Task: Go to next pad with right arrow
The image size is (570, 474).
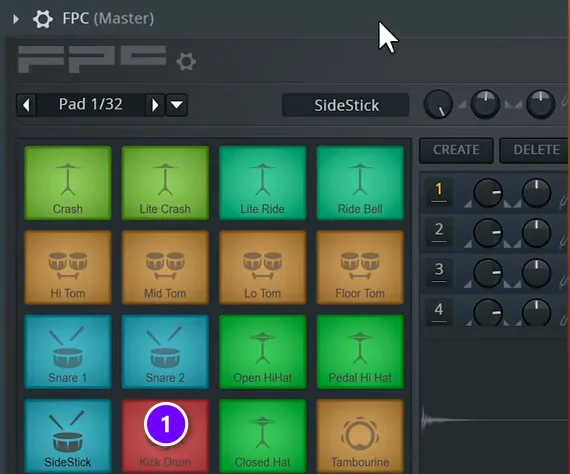Action: (x=155, y=105)
